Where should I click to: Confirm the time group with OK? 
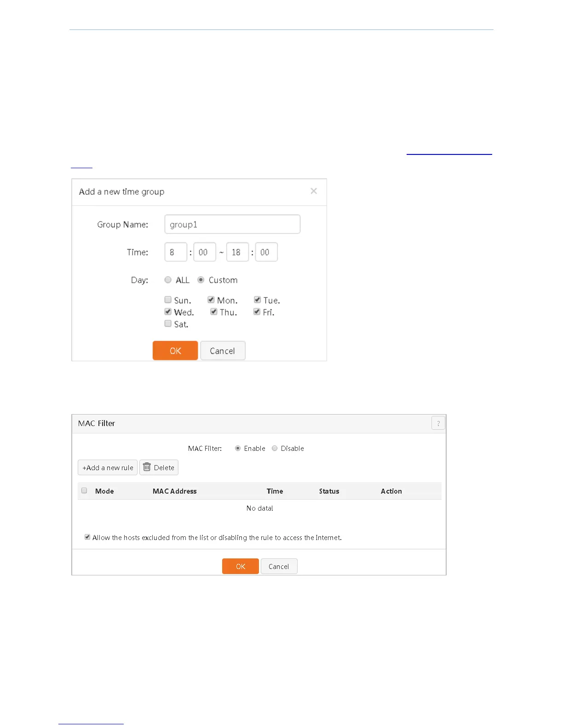(175, 351)
